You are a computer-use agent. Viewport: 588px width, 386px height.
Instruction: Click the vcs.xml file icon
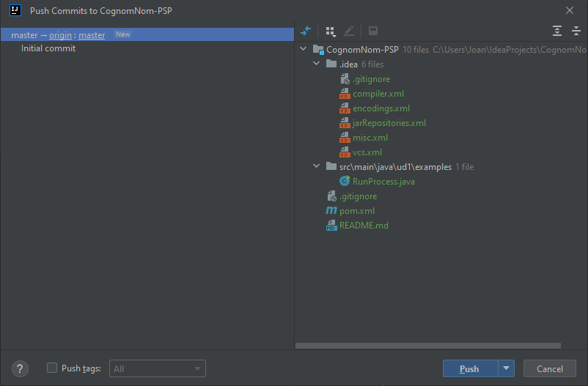345,152
